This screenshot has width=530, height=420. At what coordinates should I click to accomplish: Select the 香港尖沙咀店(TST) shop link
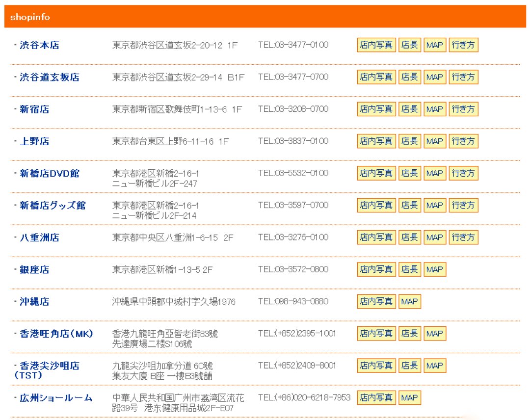pos(47,370)
